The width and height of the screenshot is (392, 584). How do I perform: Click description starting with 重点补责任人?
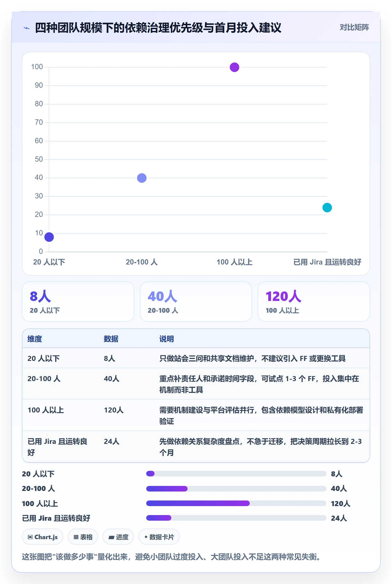point(259,384)
